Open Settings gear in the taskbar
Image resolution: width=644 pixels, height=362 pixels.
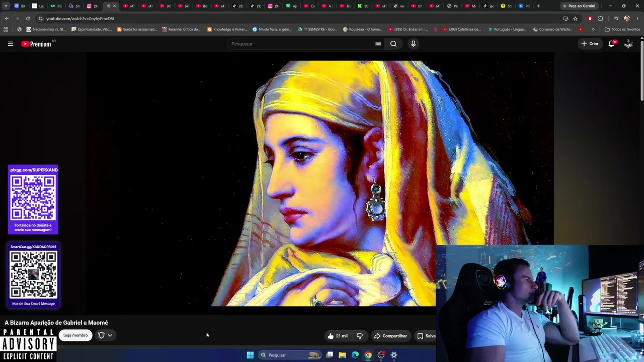point(394,355)
